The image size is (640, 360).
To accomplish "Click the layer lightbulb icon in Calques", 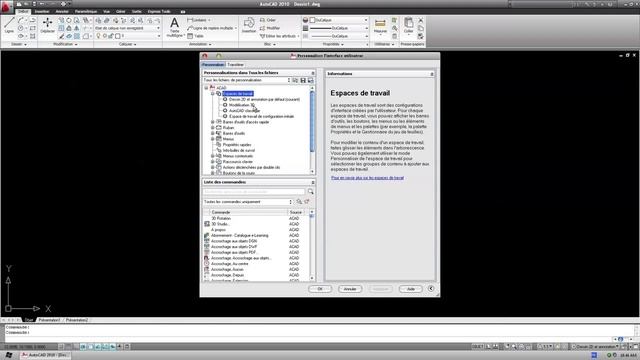I will [98, 36].
